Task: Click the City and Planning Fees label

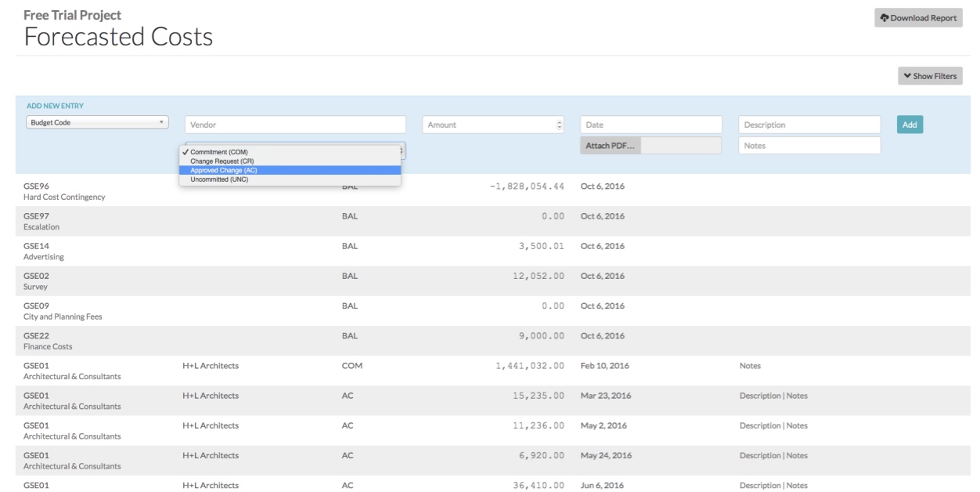Action: [x=63, y=317]
